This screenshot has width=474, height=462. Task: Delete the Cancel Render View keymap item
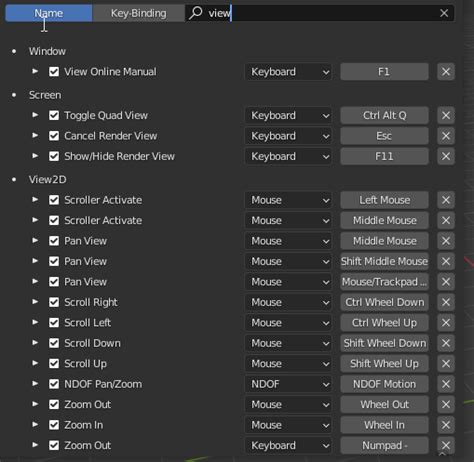(x=446, y=136)
